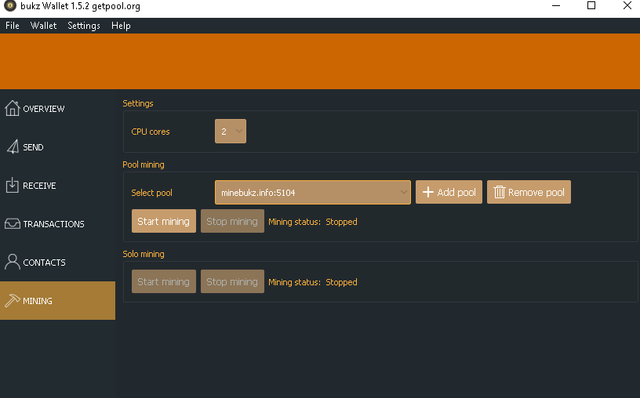Click the Receive download-box icon
640x398 pixels.
point(12,185)
